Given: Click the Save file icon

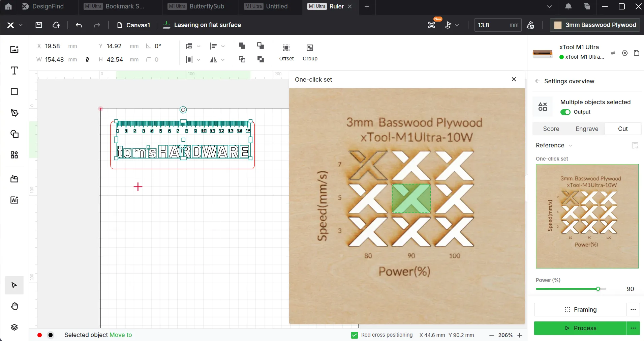Looking at the screenshot, I should pos(39,25).
